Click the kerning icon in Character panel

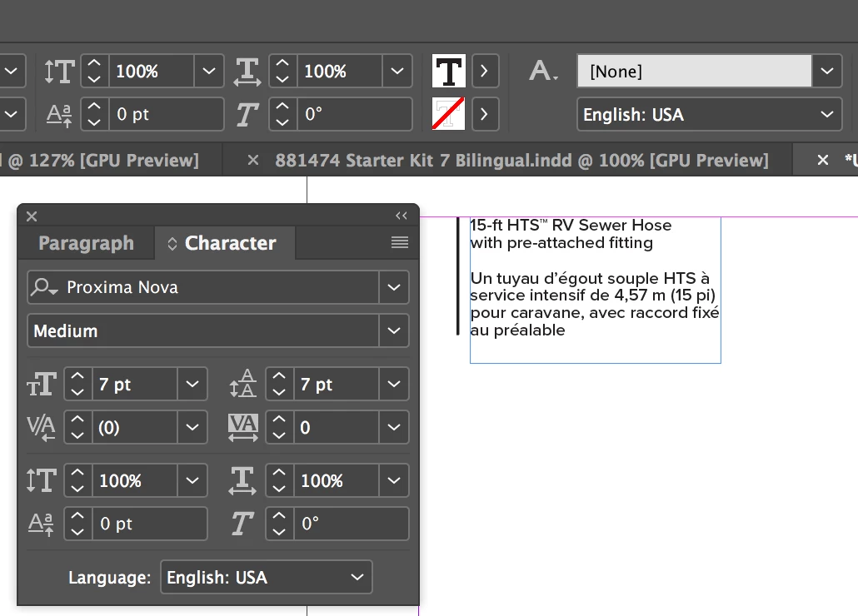coord(42,427)
